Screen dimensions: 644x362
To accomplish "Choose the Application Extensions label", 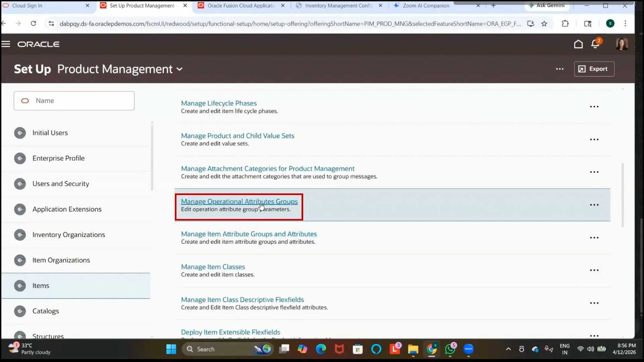I will click(x=67, y=209).
